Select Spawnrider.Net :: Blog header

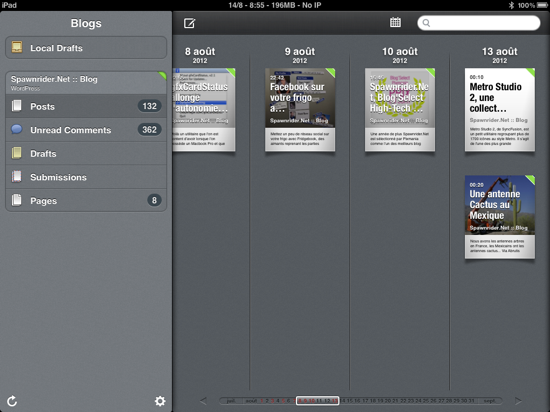coord(86,83)
